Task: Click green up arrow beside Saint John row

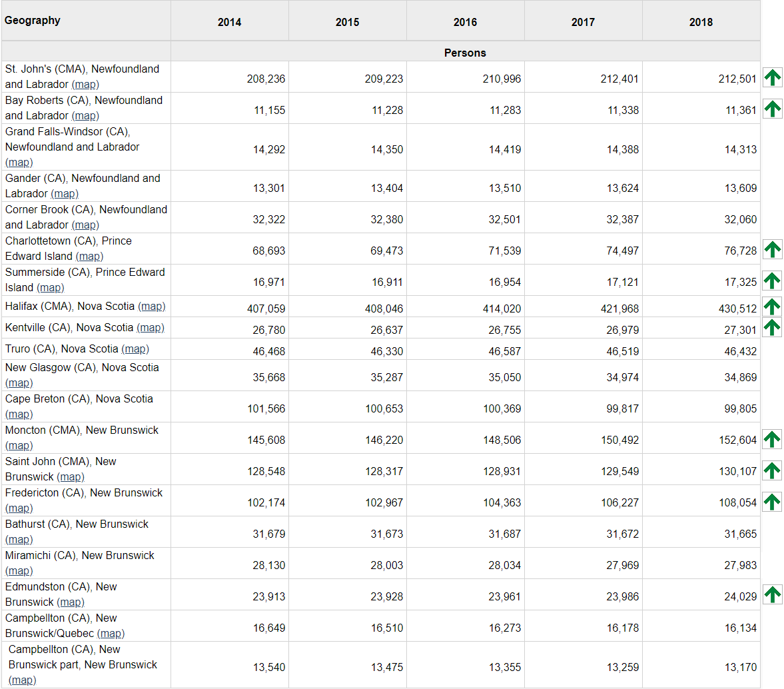Action: tap(773, 470)
